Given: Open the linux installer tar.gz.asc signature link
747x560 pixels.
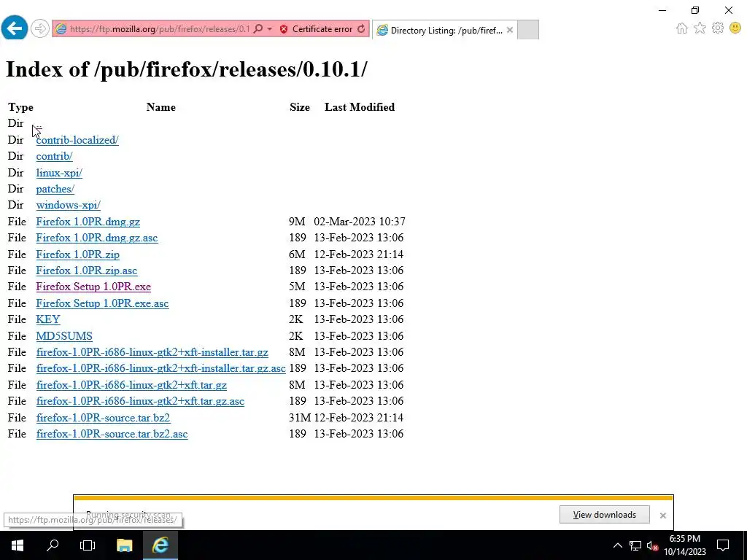Looking at the screenshot, I should click(161, 368).
